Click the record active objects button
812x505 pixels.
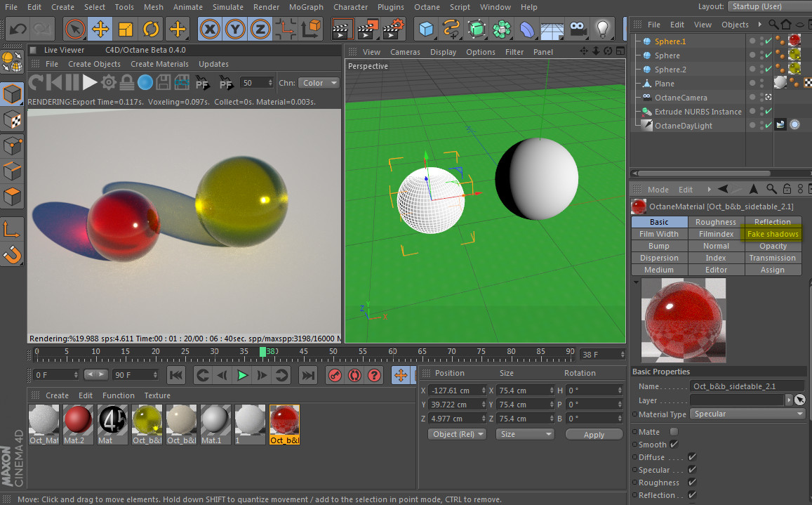pyautogui.click(x=335, y=375)
